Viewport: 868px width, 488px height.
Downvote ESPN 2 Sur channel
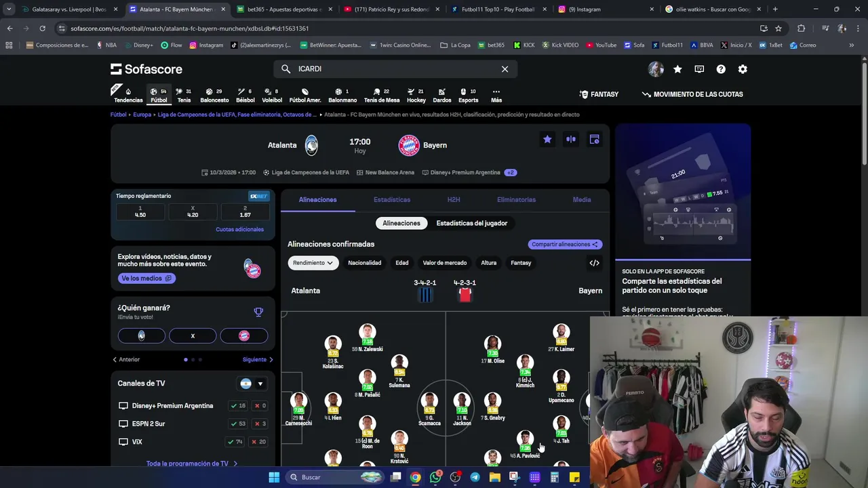(x=260, y=424)
